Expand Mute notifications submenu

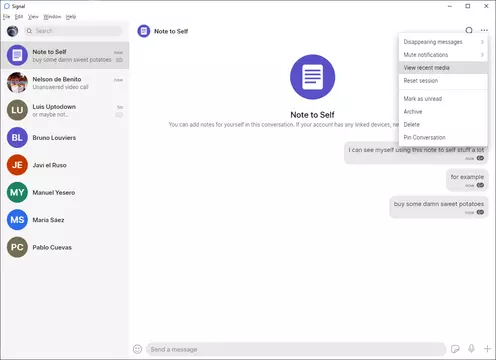pos(443,55)
